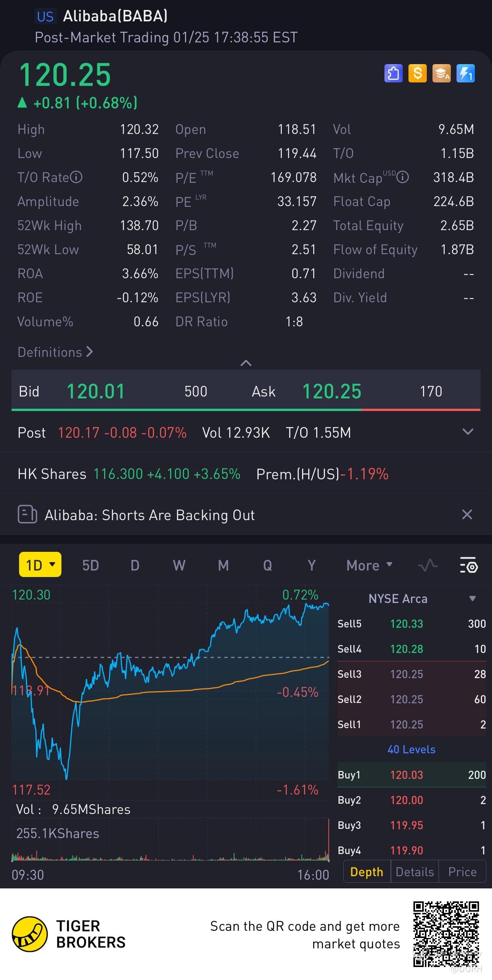Dismiss the Shorts Are Backing Out banner
Viewport: 492px width, 980px height.
(x=467, y=514)
